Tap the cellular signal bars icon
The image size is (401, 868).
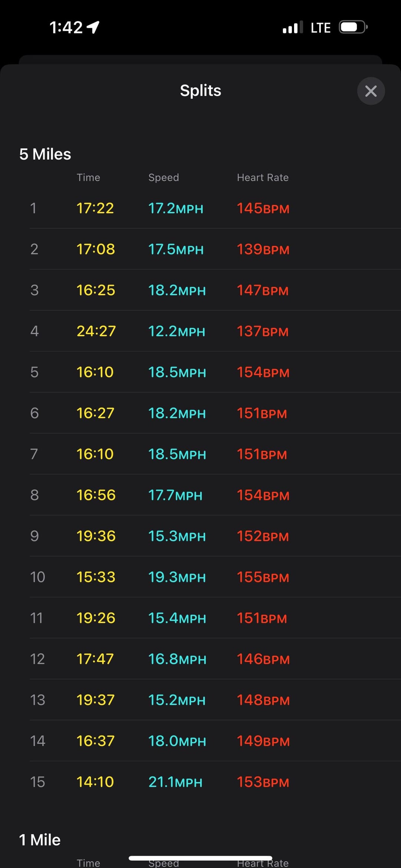[x=293, y=27]
